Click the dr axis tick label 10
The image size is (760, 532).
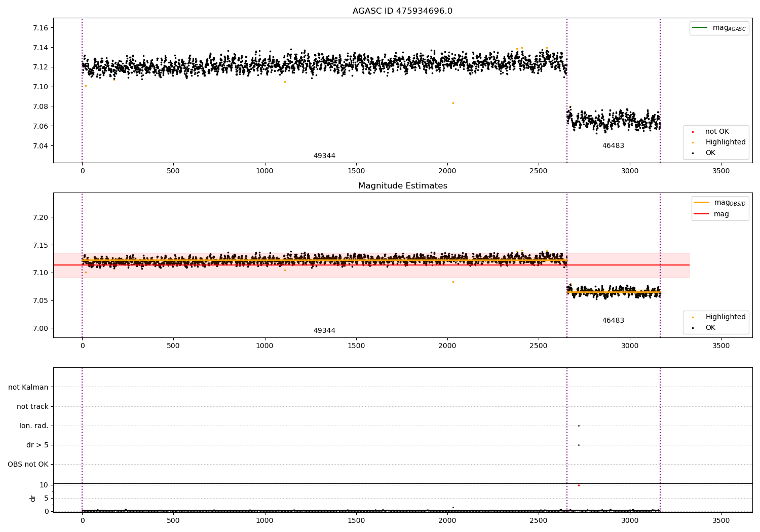pyautogui.click(x=44, y=485)
